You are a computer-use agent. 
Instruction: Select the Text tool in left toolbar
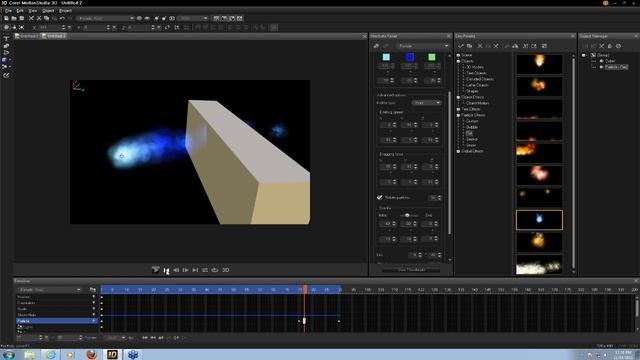(x=6, y=38)
